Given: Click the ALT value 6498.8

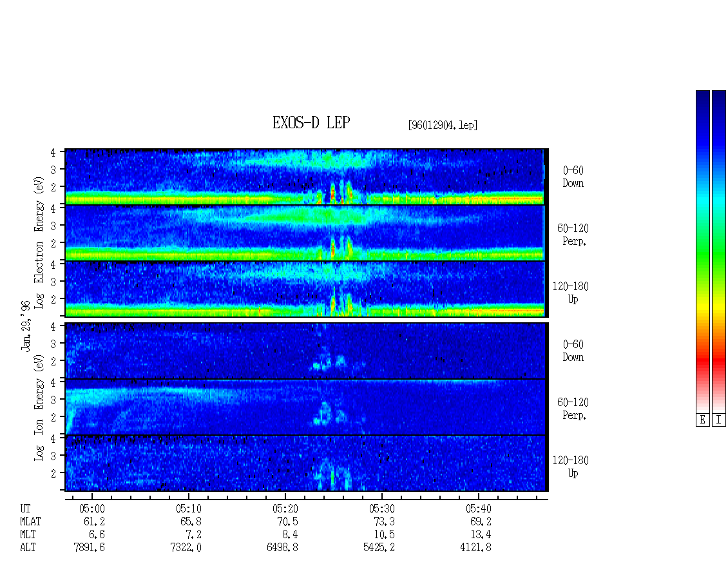Looking at the screenshot, I should tap(282, 548).
